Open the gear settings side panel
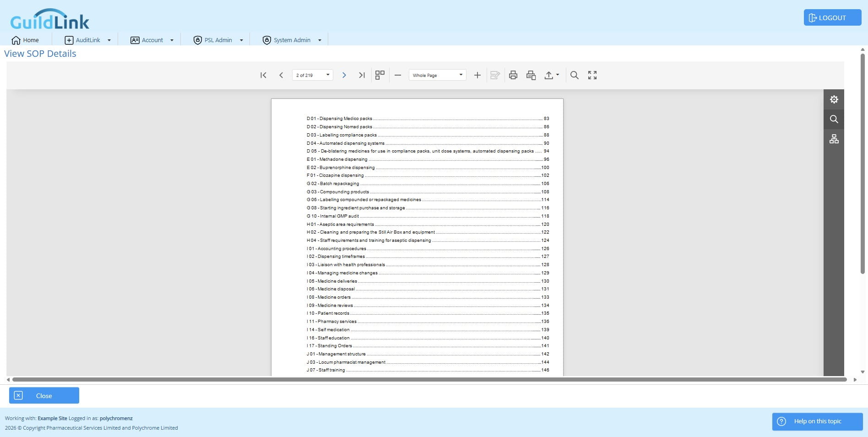Viewport: 868px width, 437px height. pyautogui.click(x=834, y=99)
